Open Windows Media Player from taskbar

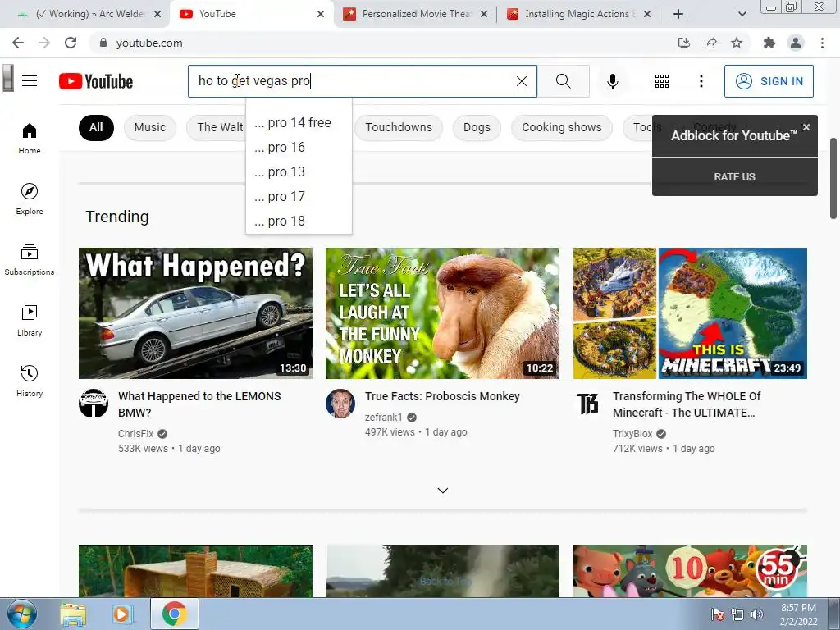tap(121, 614)
